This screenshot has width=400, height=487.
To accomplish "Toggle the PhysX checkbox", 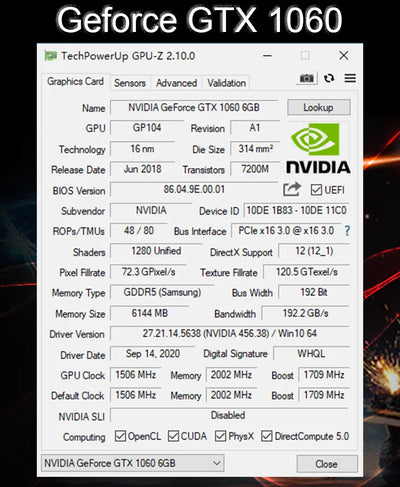I will (x=220, y=436).
